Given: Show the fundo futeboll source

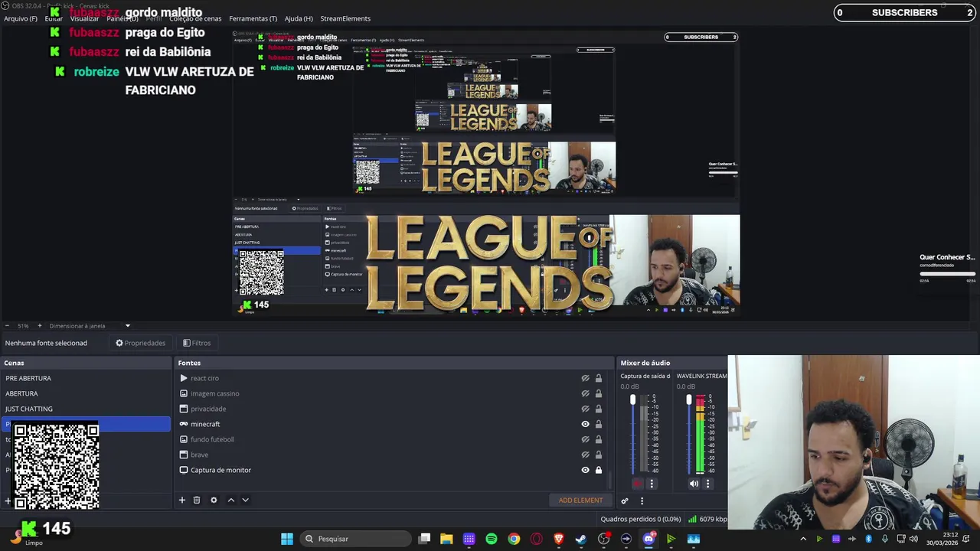Looking at the screenshot, I should [x=585, y=439].
